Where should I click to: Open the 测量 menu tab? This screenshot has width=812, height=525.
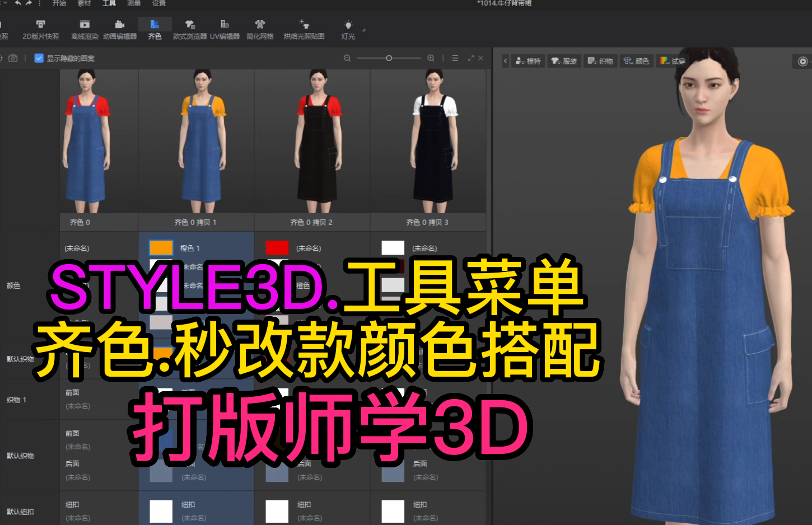click(134, 3)
